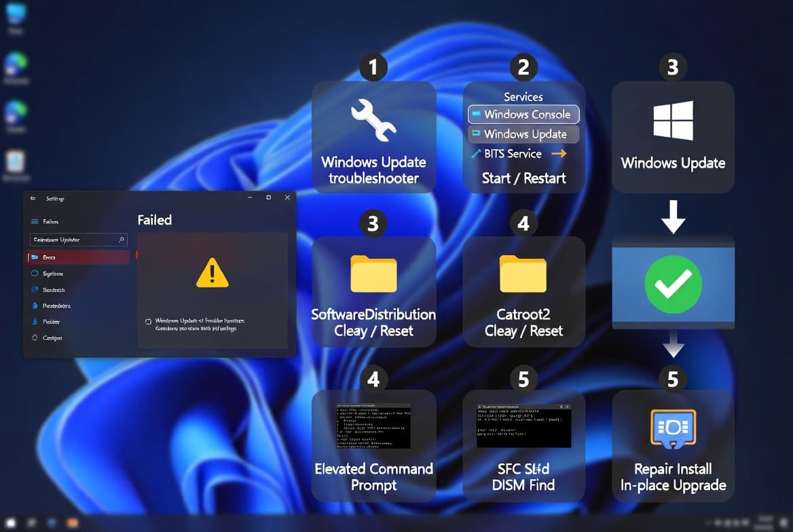Click the Services heading text

523,96
